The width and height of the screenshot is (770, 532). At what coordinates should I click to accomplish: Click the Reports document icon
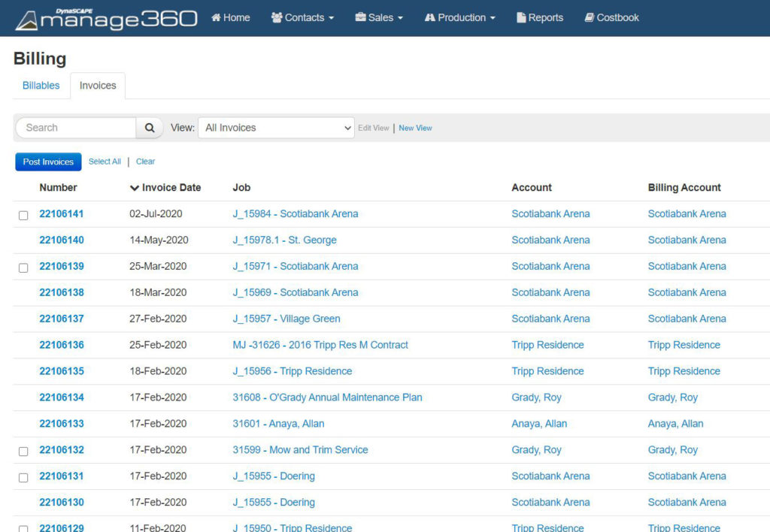point(521,18)
